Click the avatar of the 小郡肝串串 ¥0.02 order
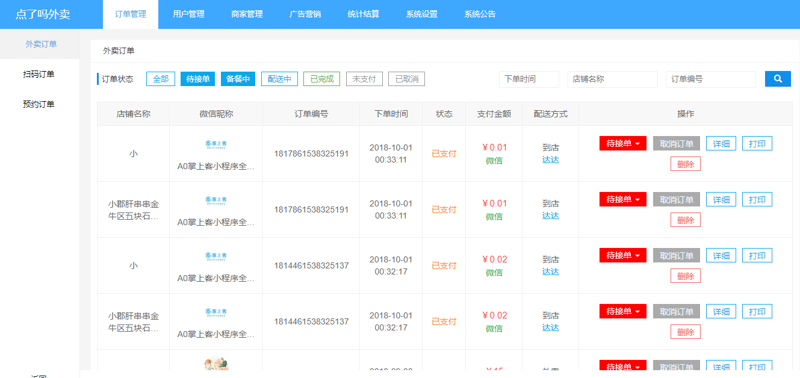This screenshot has width=800, height=378. coord(216,313)
